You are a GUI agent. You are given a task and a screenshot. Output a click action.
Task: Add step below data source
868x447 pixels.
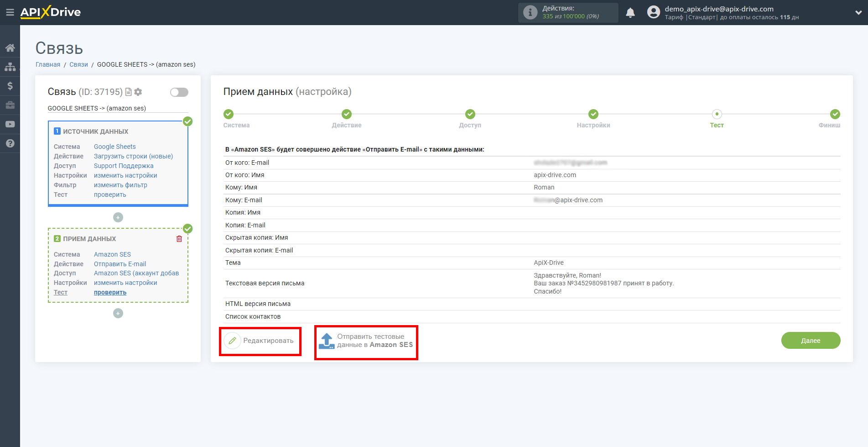pyautogui.click(x=118, y=217)
